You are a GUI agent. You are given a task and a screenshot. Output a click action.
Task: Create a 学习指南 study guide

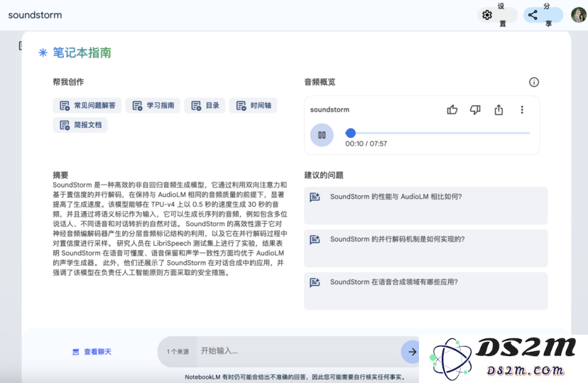click(153, 105)
